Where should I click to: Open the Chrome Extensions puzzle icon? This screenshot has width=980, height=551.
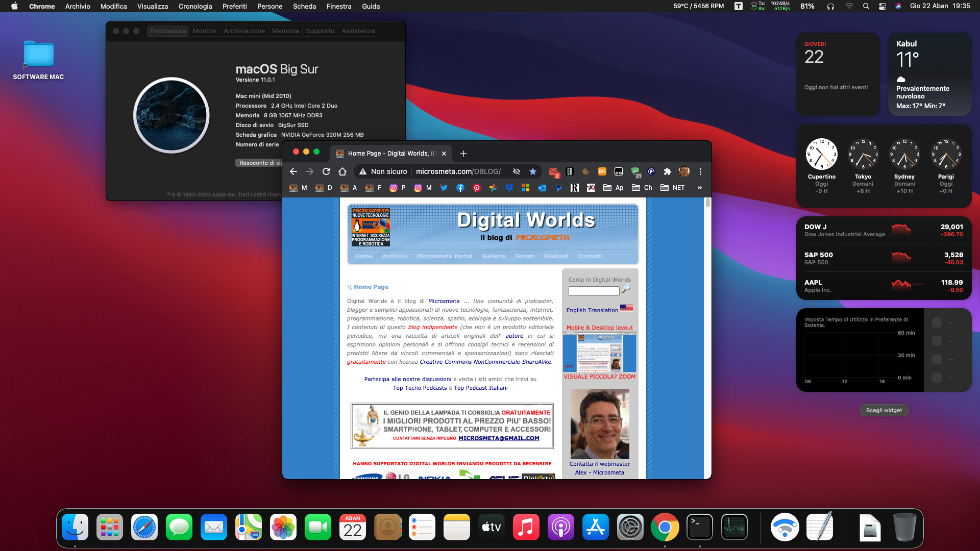667,171
